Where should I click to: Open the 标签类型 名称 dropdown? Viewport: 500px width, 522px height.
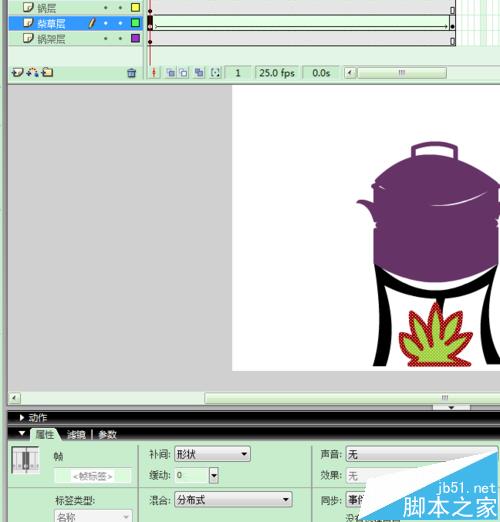coord(93,516)
